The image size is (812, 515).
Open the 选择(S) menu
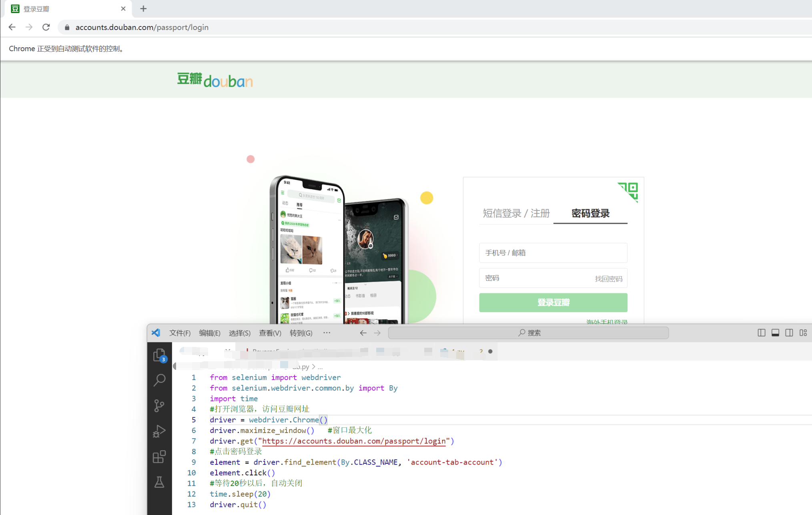point(240,333)
